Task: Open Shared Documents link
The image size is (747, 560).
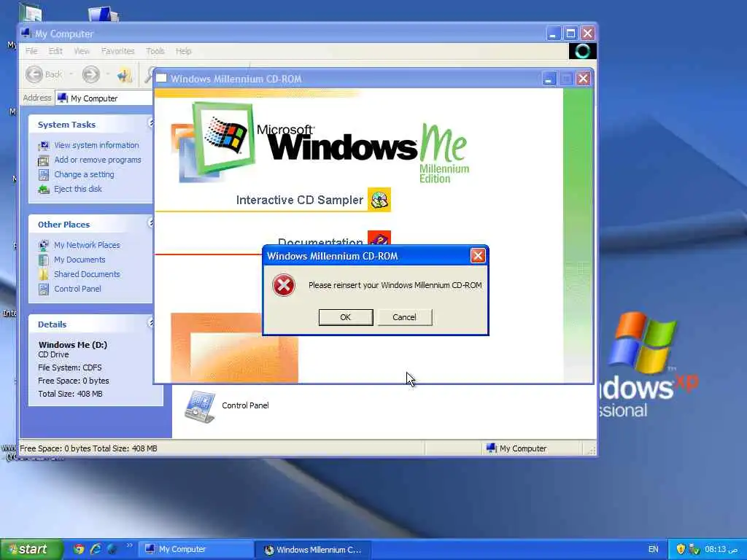Action: [x=87, y=274]
